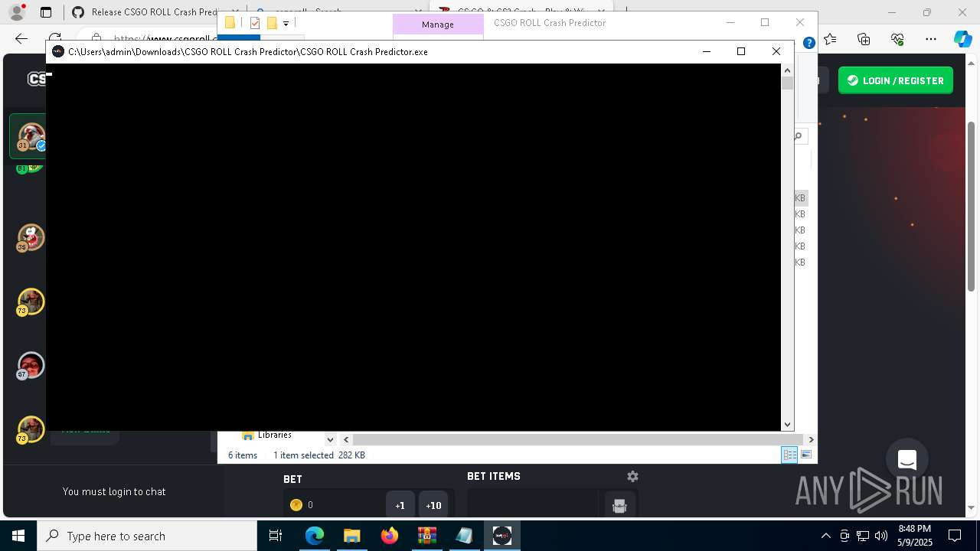Click the properties quick access icon in Explorer
980x551 pixels.
(255, 23)
